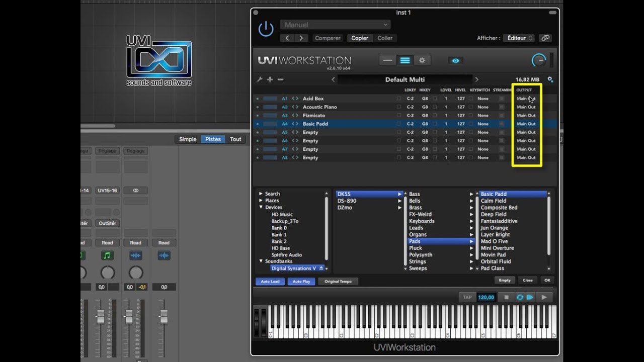Click the Coller button
The image size is (644, 362).
click(x=385, y=38)
